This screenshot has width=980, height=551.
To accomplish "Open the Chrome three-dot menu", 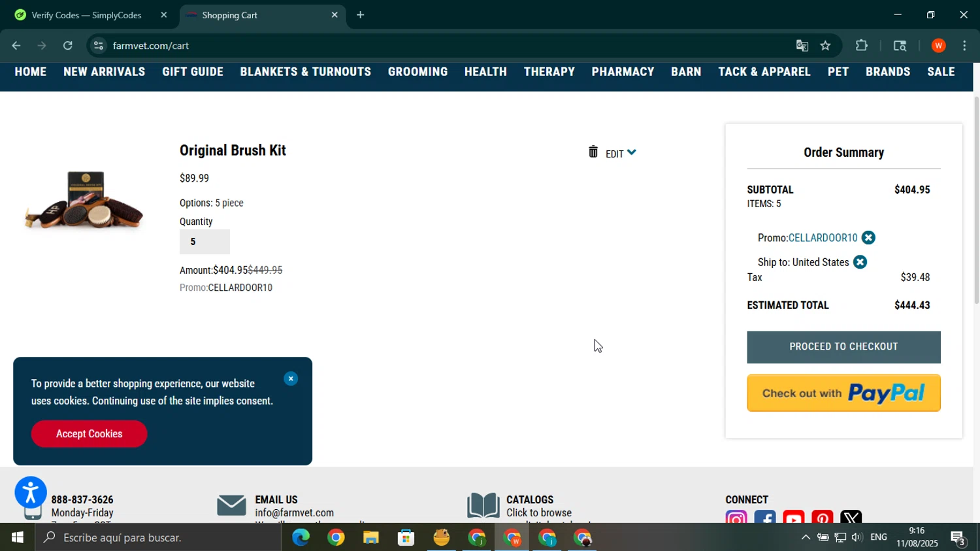I will click(965, 46).
